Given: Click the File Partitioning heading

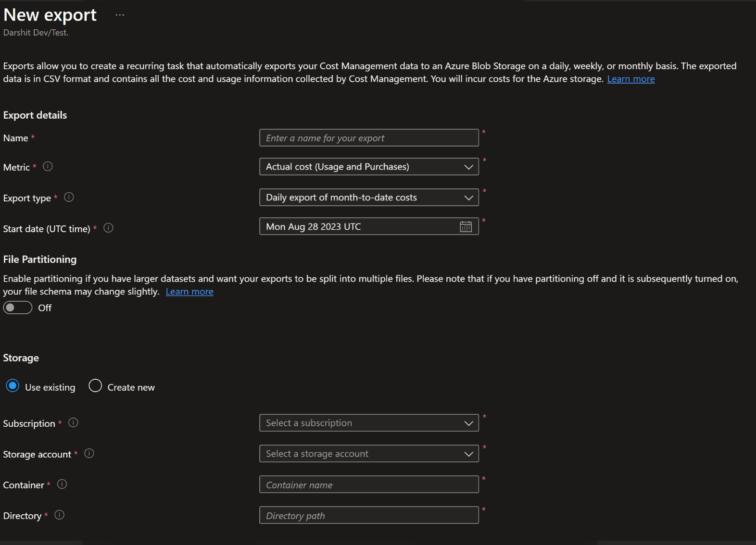Looking at the screenshot, I should coord(40,260).
